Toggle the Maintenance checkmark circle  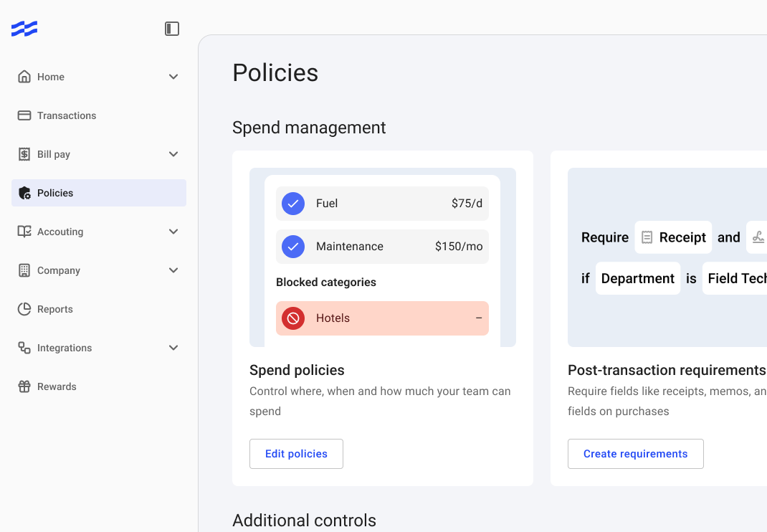coord(293,247)
